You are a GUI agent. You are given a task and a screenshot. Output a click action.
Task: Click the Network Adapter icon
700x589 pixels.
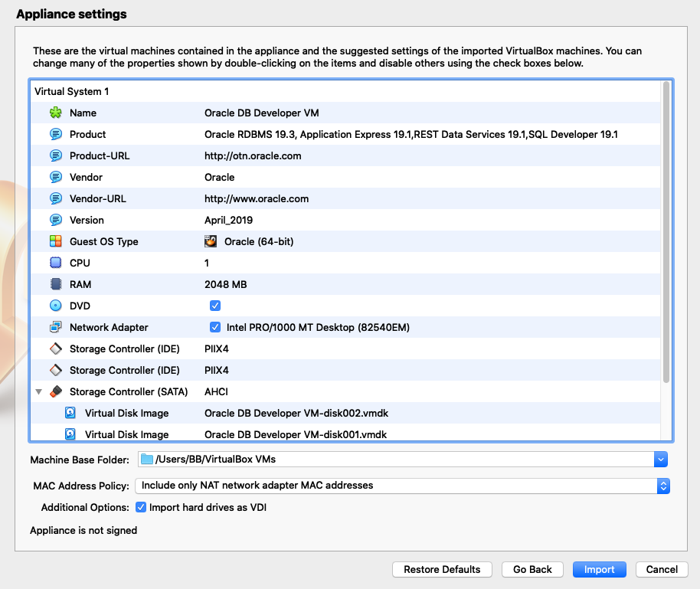tap(55, 327)
